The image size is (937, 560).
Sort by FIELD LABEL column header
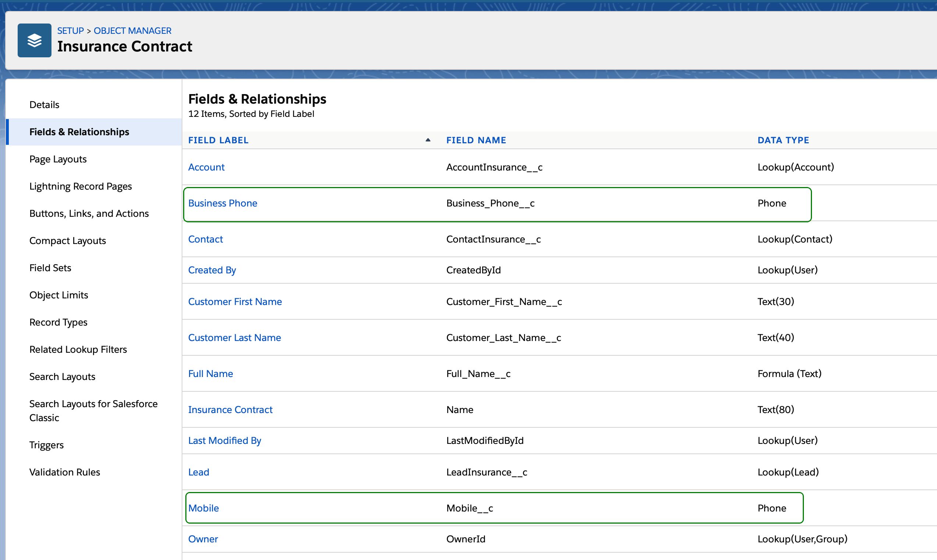[218, 140]
